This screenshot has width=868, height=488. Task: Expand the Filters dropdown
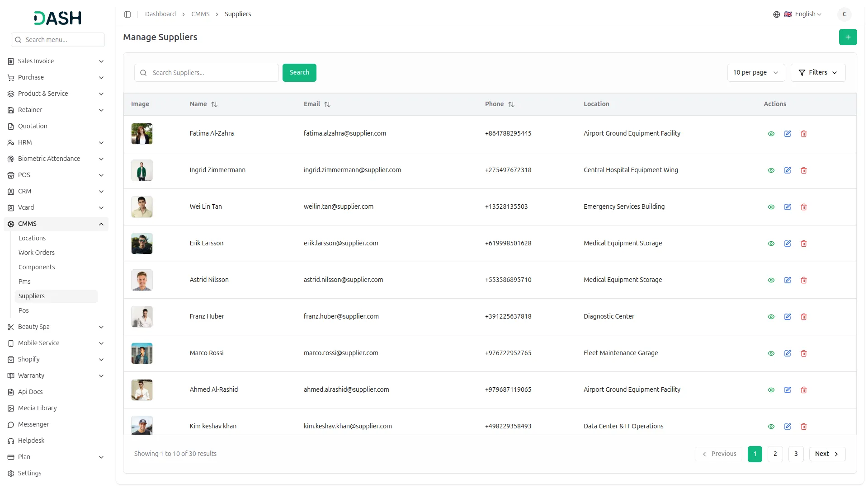[817, 73]
